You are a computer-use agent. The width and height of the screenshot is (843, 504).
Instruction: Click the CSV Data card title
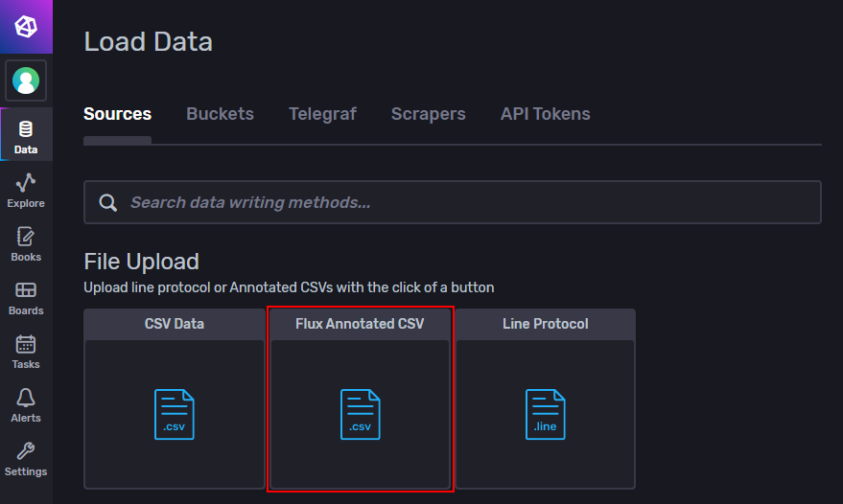pos(175,324)
